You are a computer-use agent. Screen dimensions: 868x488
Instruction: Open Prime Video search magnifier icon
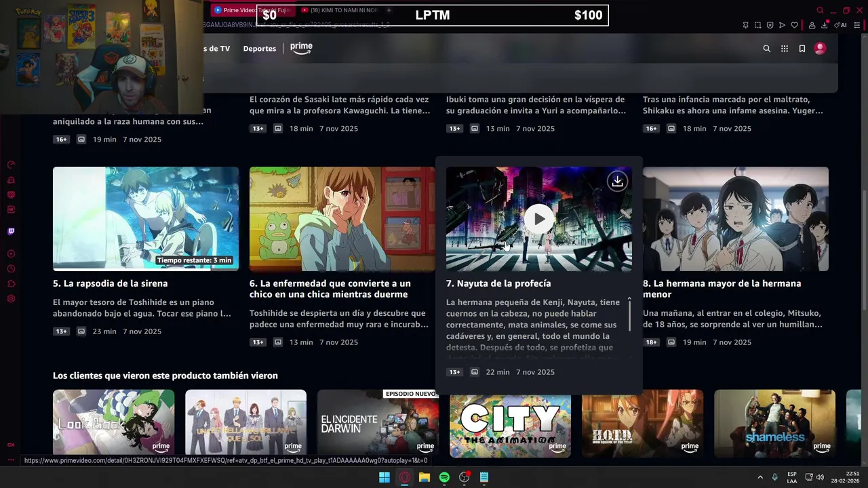(766, 49)
